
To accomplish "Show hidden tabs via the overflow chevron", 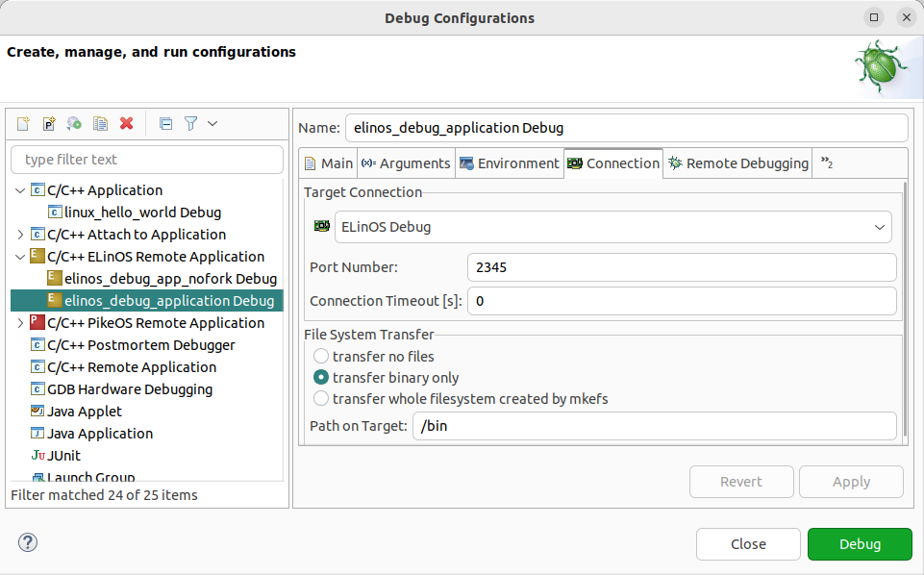I will (826, 163).
